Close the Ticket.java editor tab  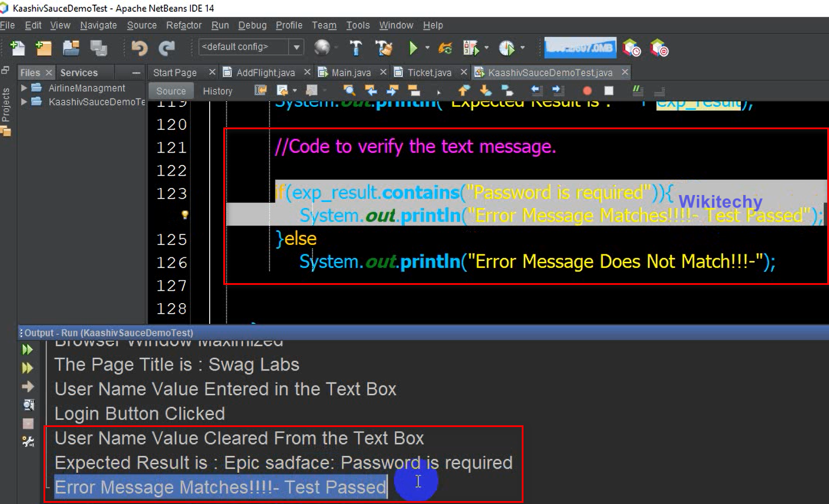coord(464,72)
